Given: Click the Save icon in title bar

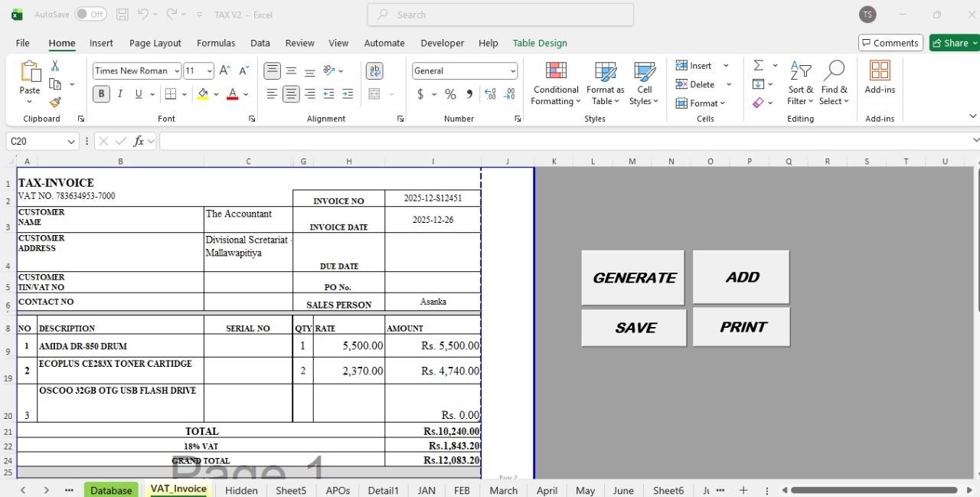Looking at the screenshot, I should click(x=122, y=15).
